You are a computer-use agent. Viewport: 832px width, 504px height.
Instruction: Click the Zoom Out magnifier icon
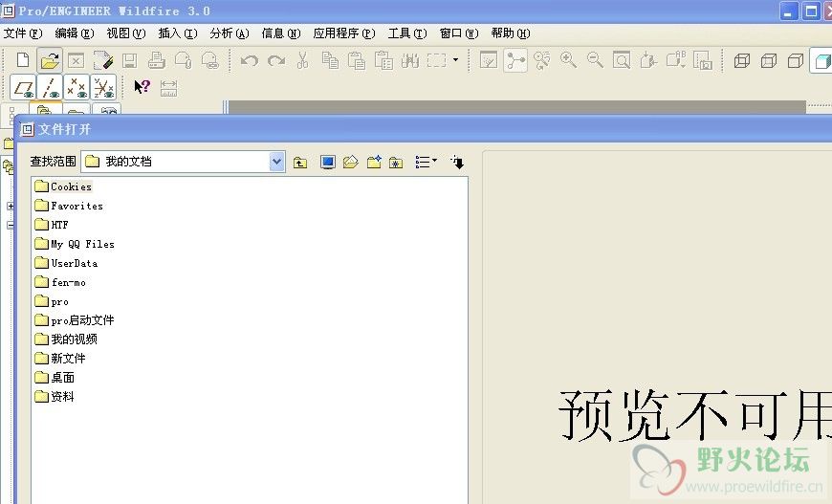(595, 60)
